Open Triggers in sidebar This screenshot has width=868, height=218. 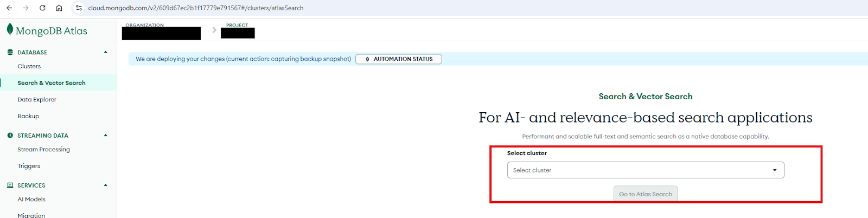coord(29,166)
